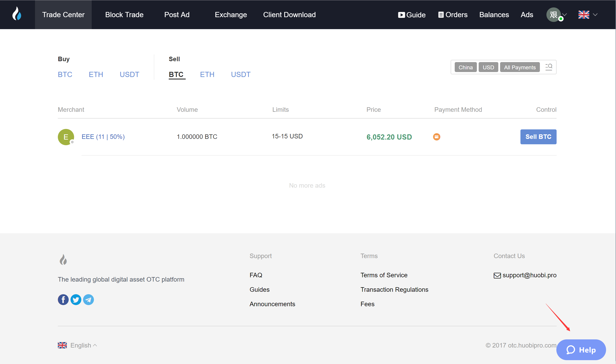
Task: Open Exchange menu item
Action: 231,15
